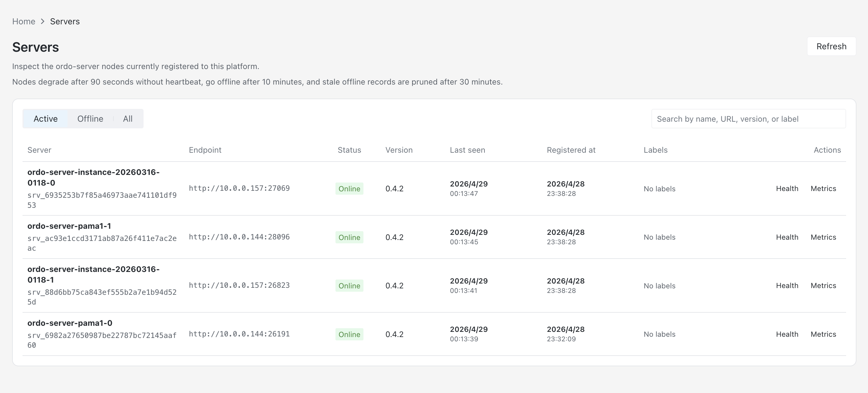This screenshot has height=393, width=868.
Task: Click the Refresh button
Action: pos(831,47)
